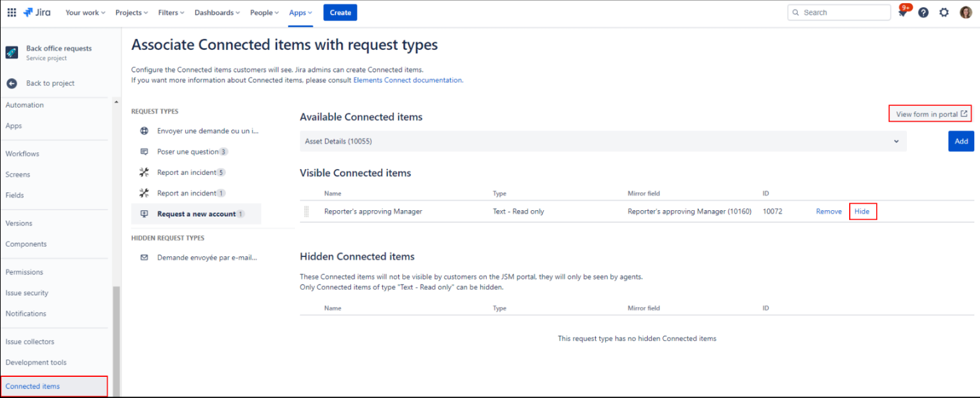The image size is (980, 398).
Task: Expand the Filters menu
Action: click(x=171, y=12)
